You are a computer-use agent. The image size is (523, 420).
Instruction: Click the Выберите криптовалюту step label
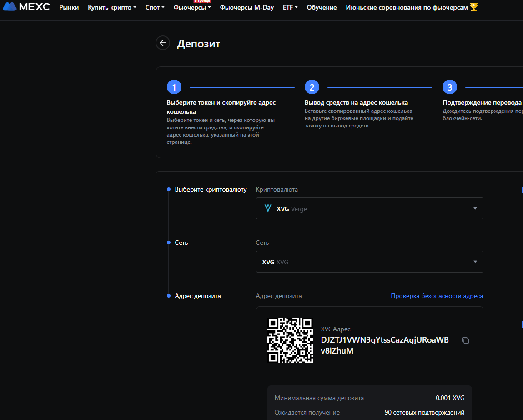pos(211,189)
